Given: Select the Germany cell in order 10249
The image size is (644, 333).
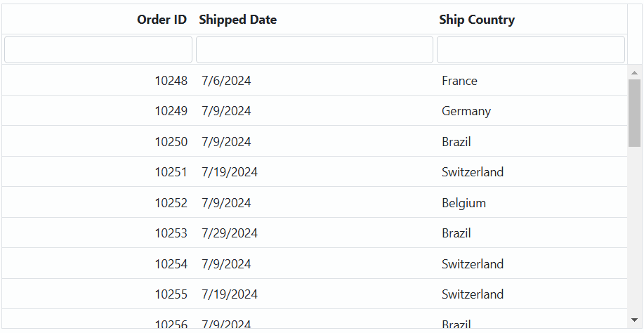Looking at the screenshot, I should (532, 111).
